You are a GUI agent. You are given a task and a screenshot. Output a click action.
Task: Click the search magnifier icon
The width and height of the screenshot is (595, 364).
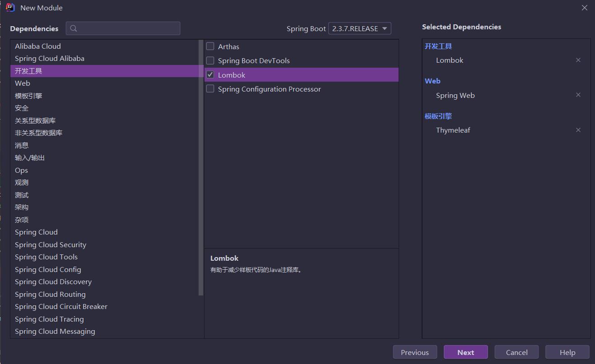coord(74,28)
